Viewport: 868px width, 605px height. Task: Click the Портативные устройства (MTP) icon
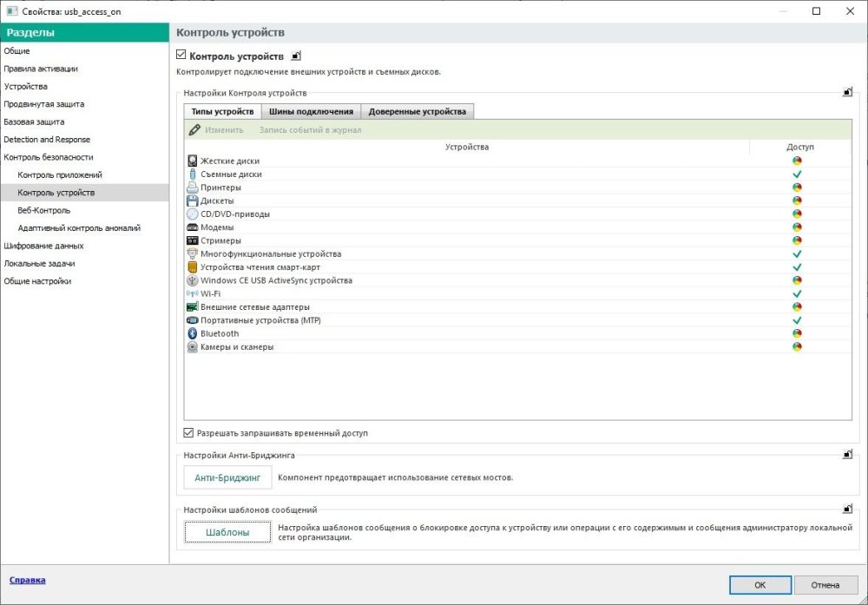(192, 320)
